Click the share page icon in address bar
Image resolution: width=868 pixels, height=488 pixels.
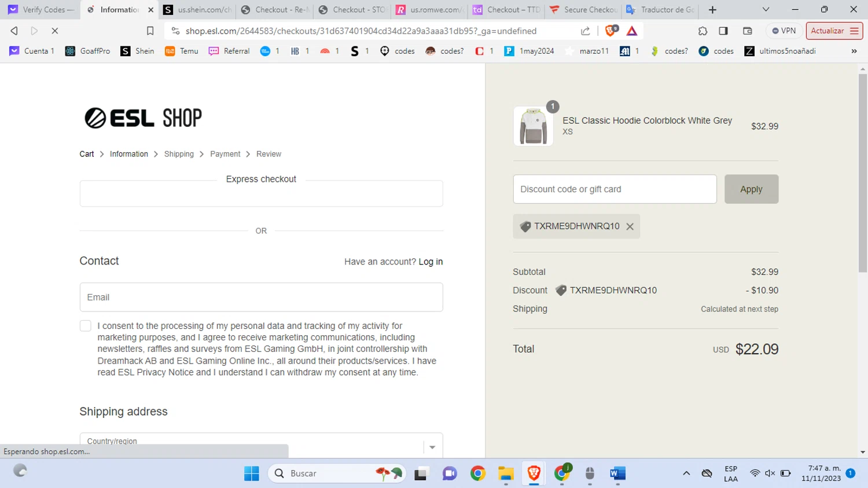point(586,31)
